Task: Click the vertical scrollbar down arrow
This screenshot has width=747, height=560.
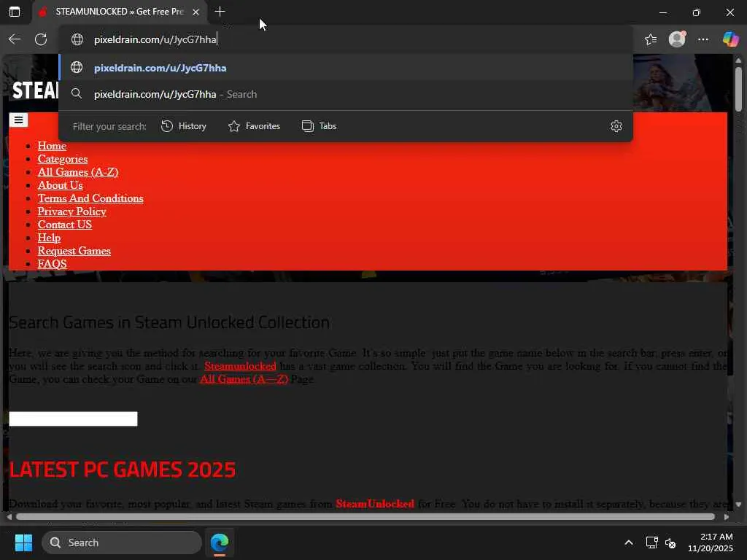Action: [x=738, y=505]
